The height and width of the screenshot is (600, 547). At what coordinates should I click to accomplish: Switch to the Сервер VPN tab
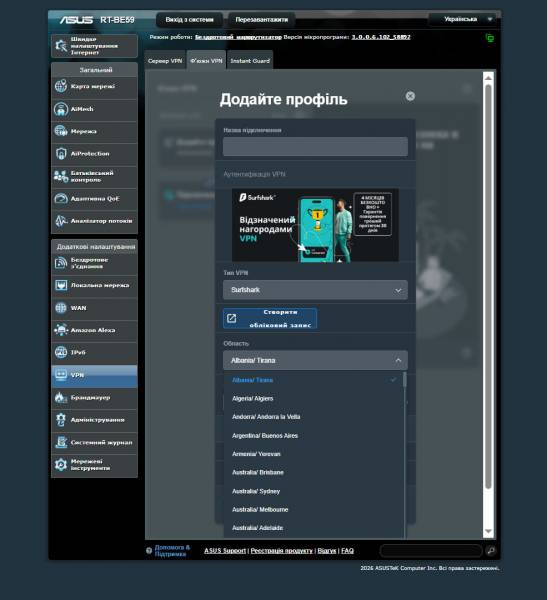[x=165, y=60]
